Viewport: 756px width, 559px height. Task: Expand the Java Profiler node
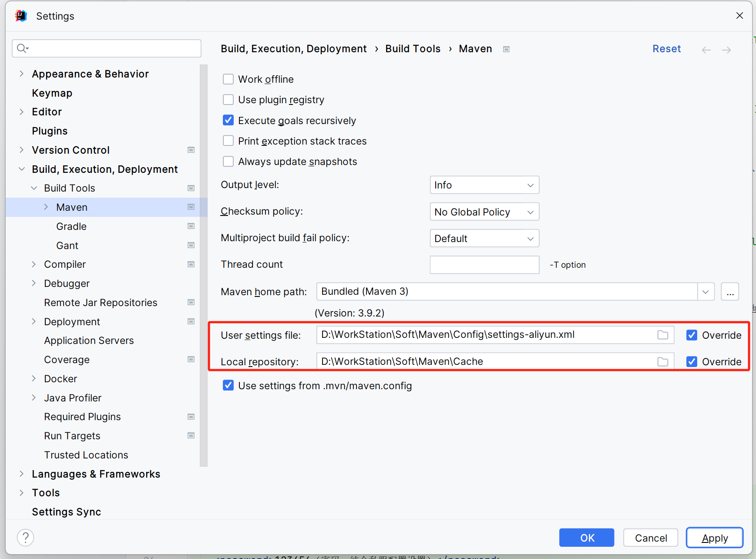click(34, 397)
